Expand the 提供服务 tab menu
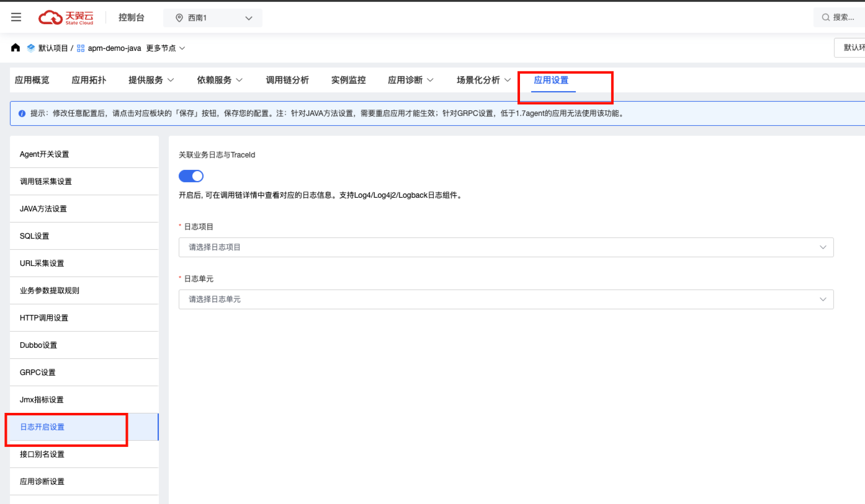The width and height of the screenshot is (865, 504). pyautogui.click(x=151, y=80)
